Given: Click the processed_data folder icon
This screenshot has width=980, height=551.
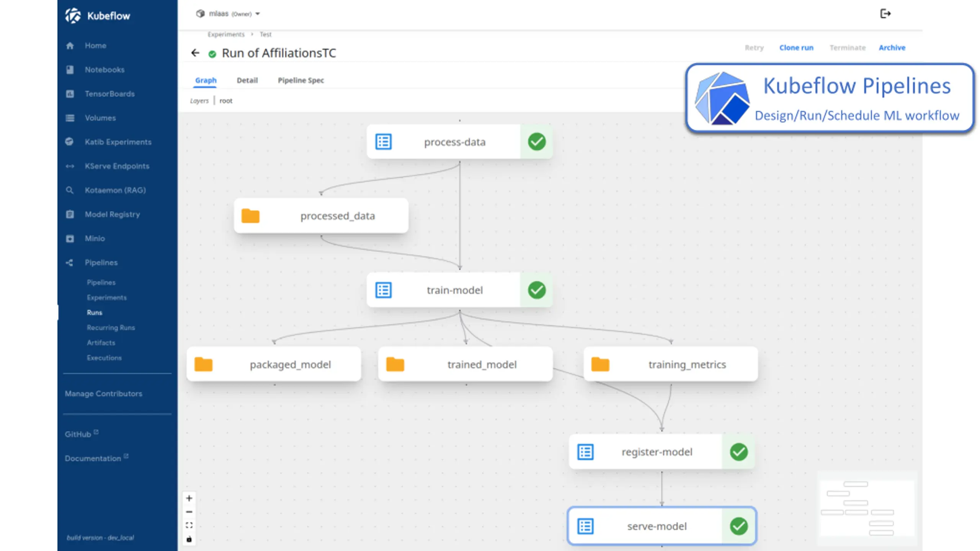Looking at the screenshot, I should coord(250,216).
